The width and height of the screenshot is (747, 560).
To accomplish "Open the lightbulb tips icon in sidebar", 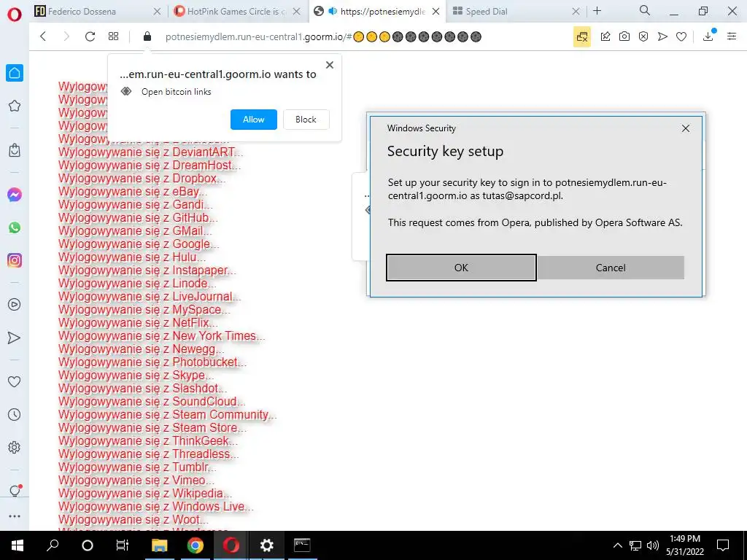I will (x=15, y=491).
